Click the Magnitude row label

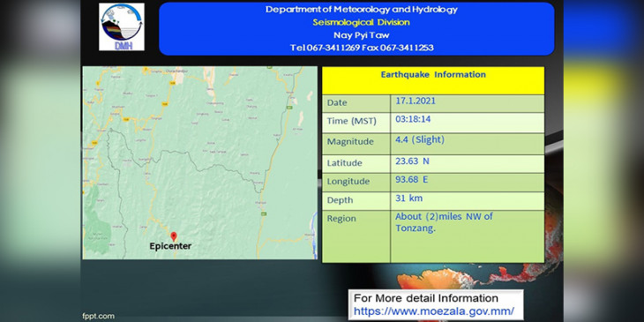(350, 142)
